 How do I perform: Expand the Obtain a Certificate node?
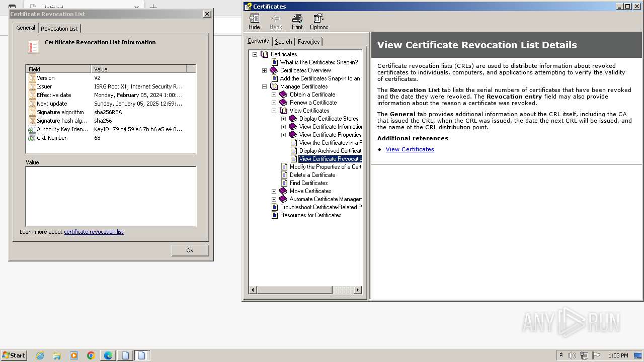click(x=274, y=95)
